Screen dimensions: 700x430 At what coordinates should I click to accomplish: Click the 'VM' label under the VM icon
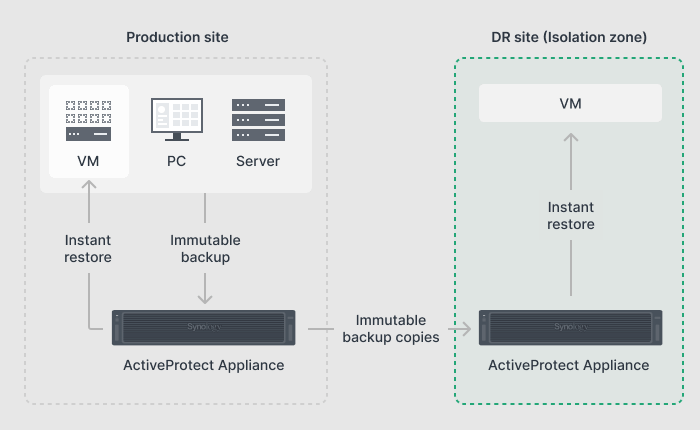click(88, 161)
